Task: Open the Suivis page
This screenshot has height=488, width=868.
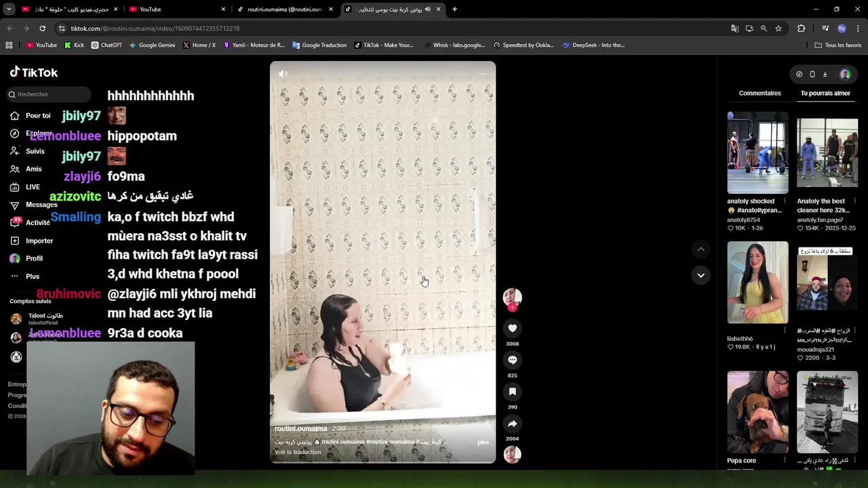Action: (27, 151)
